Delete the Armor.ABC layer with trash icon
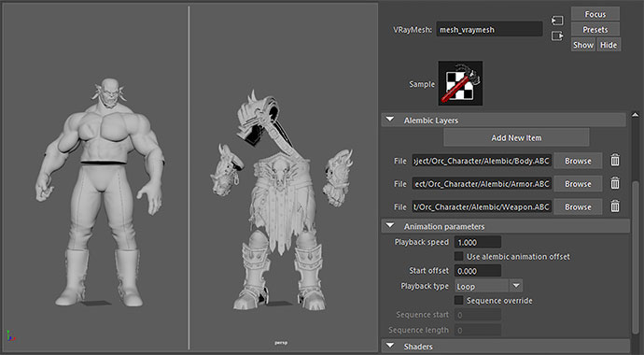The width and height of the screenshot is (644, 355). click(615, 183)
